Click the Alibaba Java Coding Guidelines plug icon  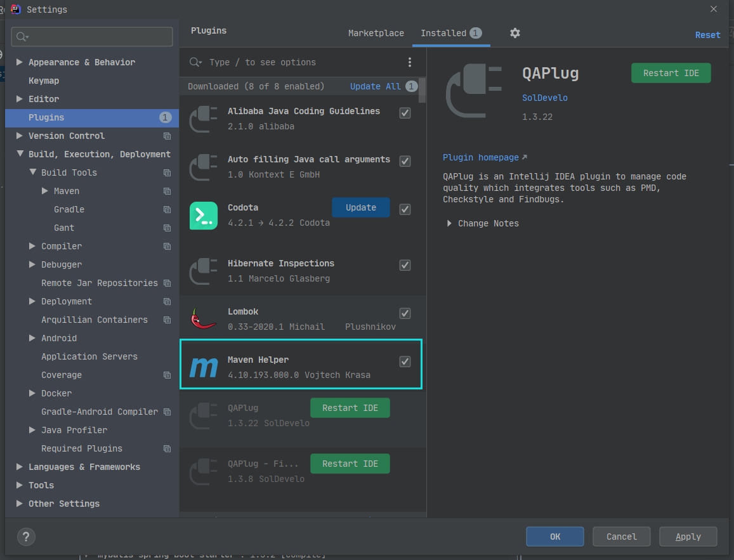pyautogui.click(x=204, y=119)
